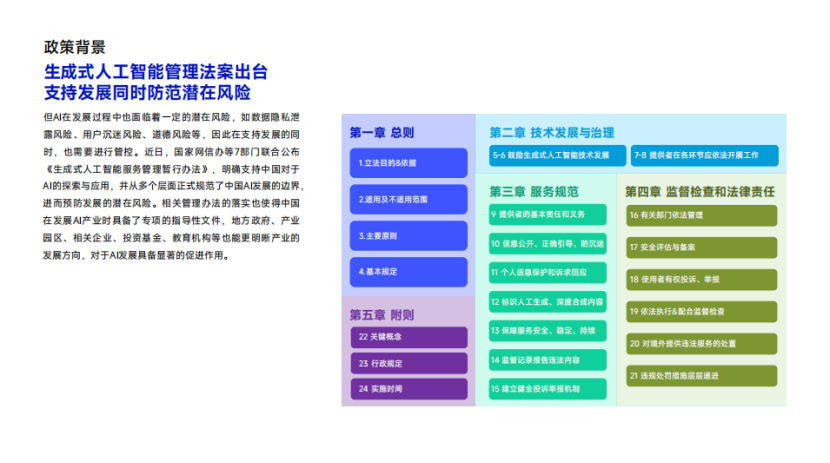Screen dimensions: 830x463
Task: Click the '17 安全评估与备案' box
Action: pos(702,248)
